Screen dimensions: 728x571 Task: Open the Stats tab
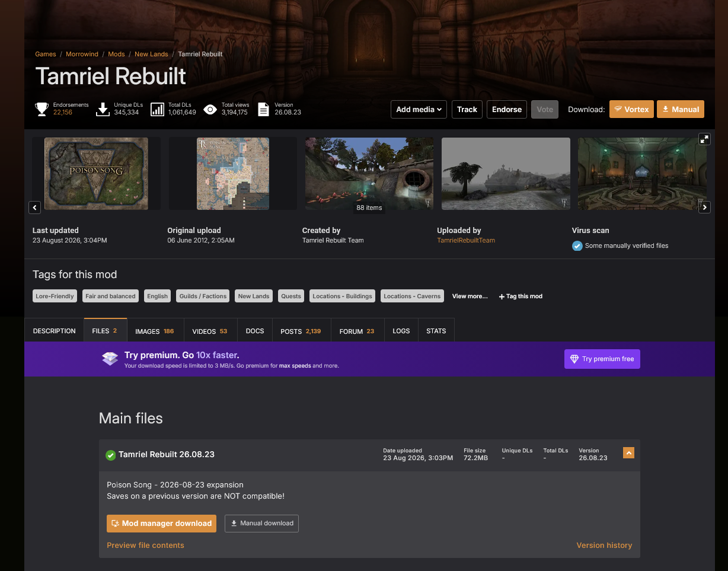(436, 331)
